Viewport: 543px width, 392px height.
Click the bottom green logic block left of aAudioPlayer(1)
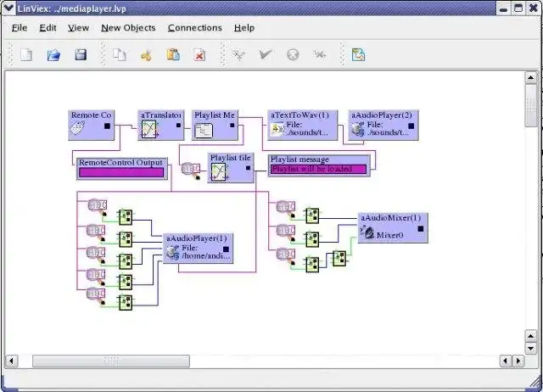(x=126, y=302)
